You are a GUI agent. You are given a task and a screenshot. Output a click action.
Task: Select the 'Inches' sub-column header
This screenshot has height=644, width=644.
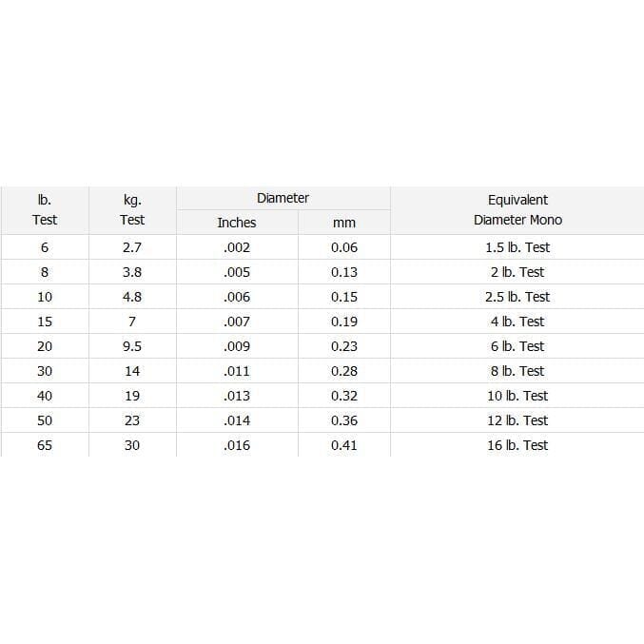236,223
